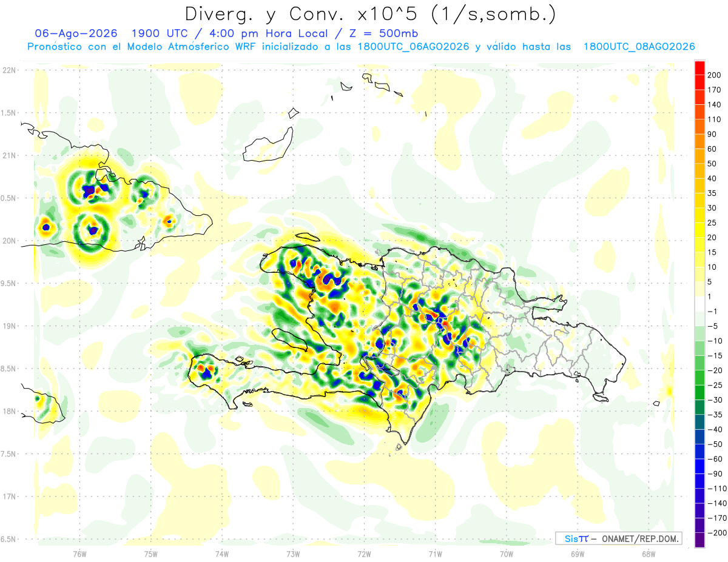The image size is (728, 562).
Task: Click the '69W' longitude label
Action: [578, 554]
